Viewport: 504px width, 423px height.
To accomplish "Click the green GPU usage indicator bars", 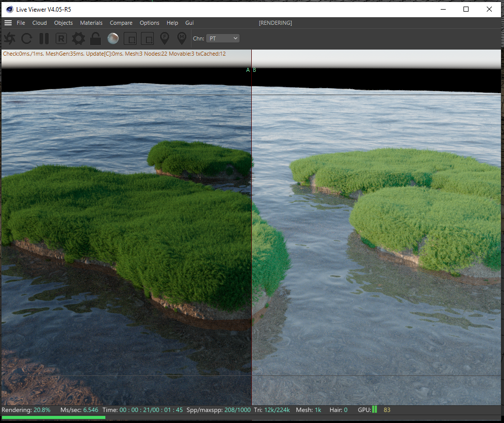I will 374,409.
